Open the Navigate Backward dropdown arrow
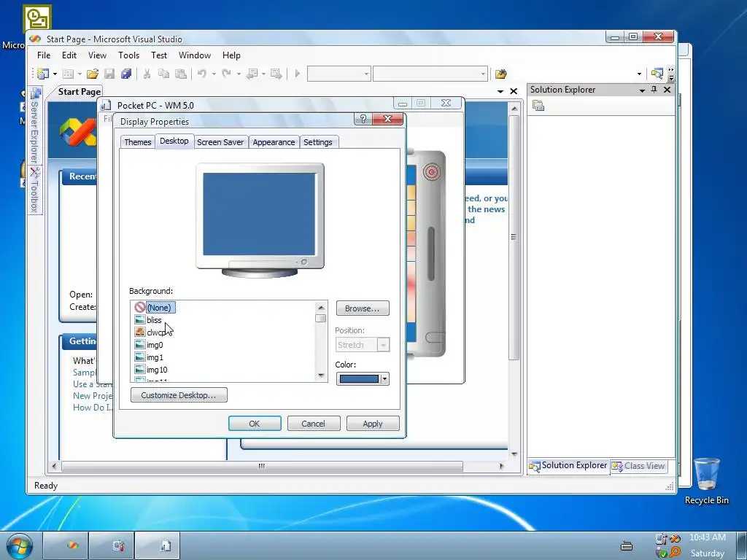747x560 pixels. [263, 74]
